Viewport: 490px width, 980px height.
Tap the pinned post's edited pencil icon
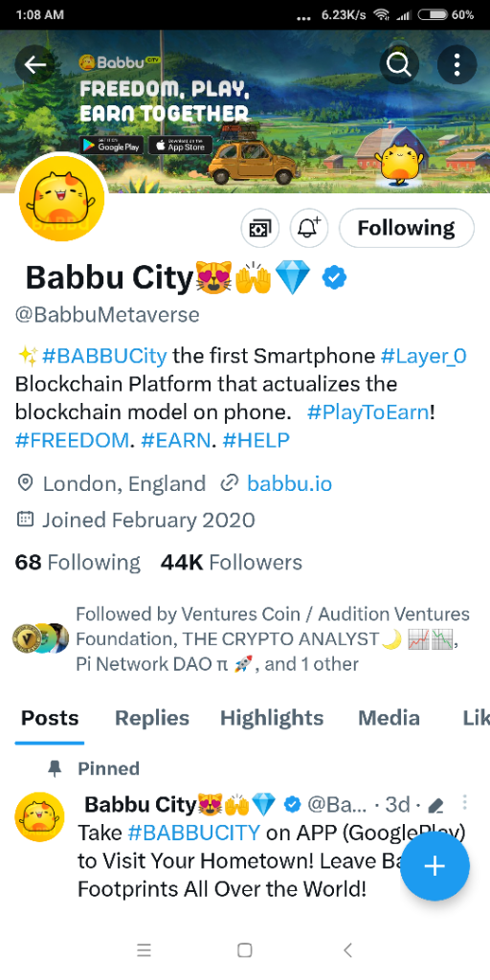435,806
